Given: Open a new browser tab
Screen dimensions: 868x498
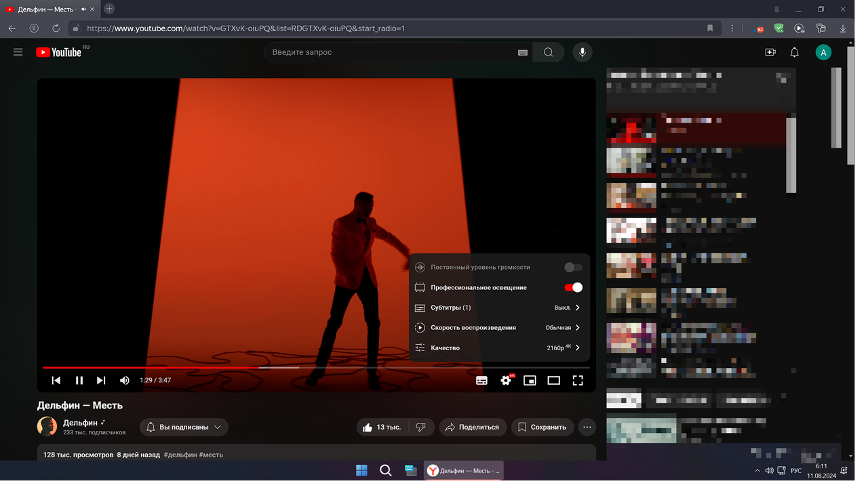Looking at the screenshot, I should 109,9.
